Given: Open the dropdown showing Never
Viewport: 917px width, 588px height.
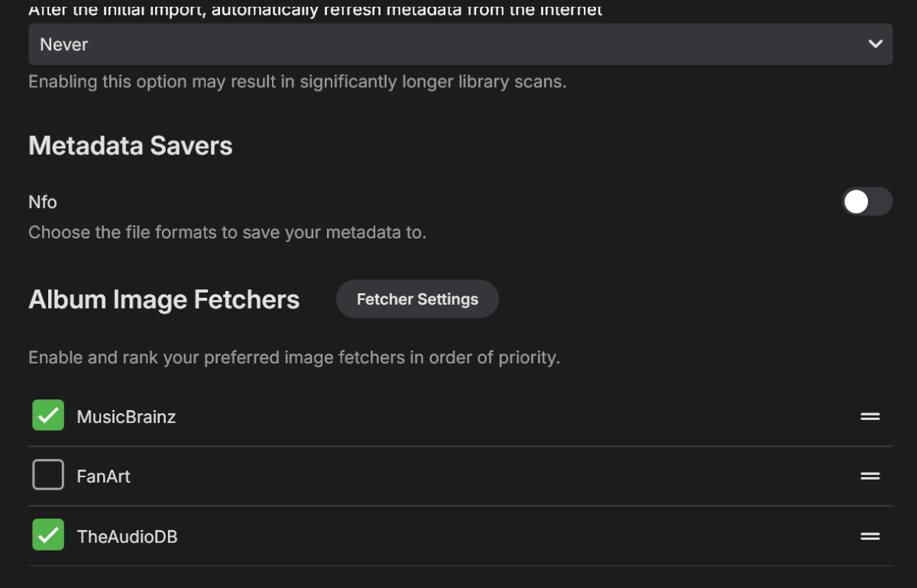Looking at the screenshot, I should [x=458, y=44].
